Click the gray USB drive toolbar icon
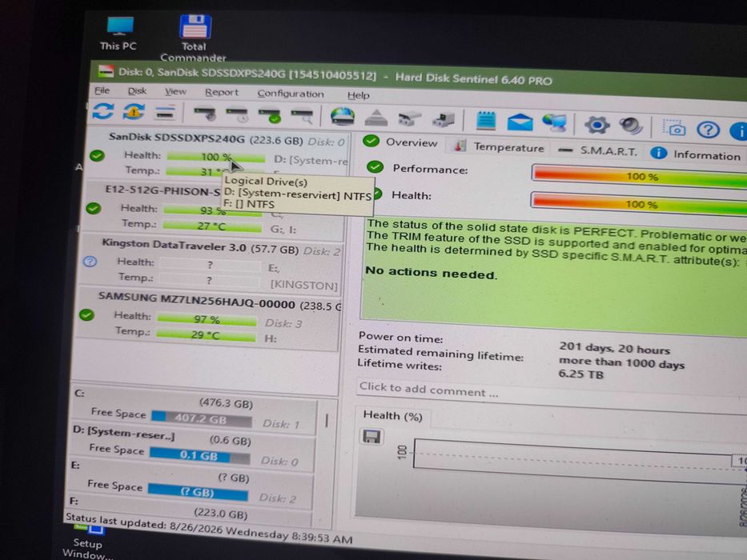This screenshot has width=747, height=560. (409, 119)
